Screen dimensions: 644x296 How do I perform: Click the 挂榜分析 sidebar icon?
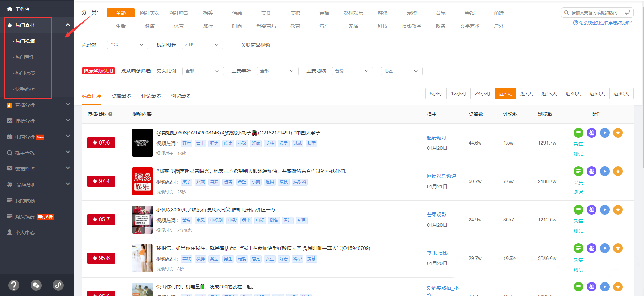[x=10, y=121]
